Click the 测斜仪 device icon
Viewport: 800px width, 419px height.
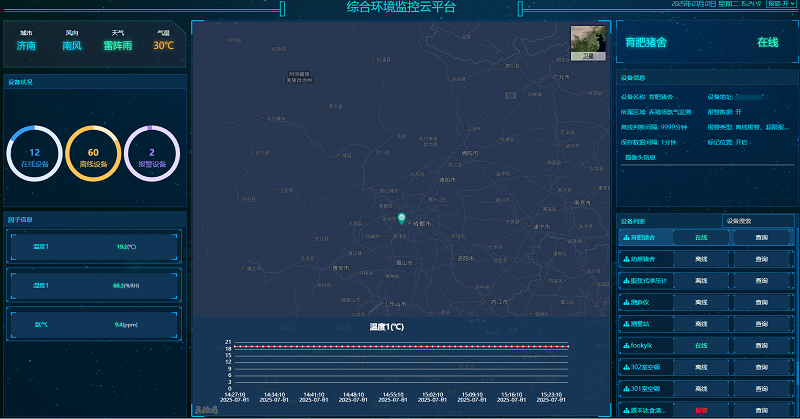click(x=625, y=302)
